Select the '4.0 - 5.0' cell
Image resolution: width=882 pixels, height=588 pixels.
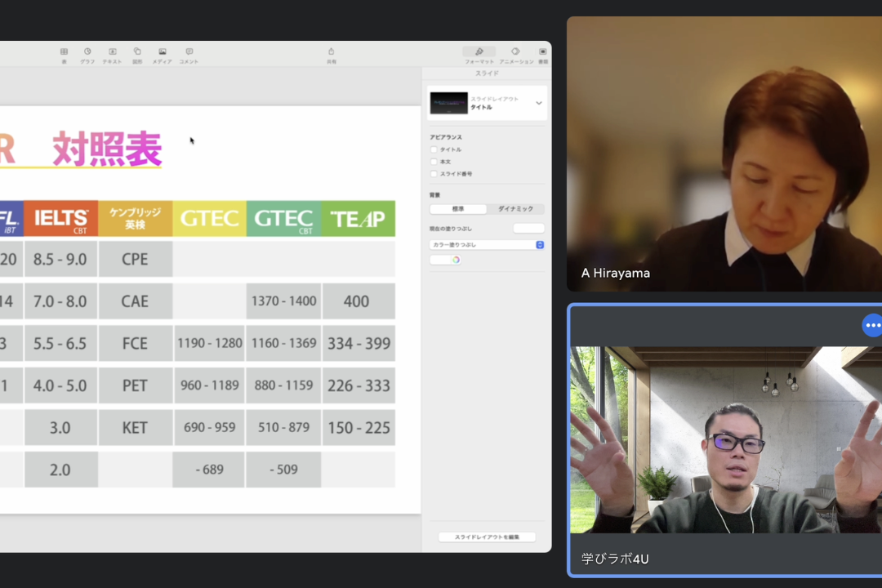tap(60, 386)
